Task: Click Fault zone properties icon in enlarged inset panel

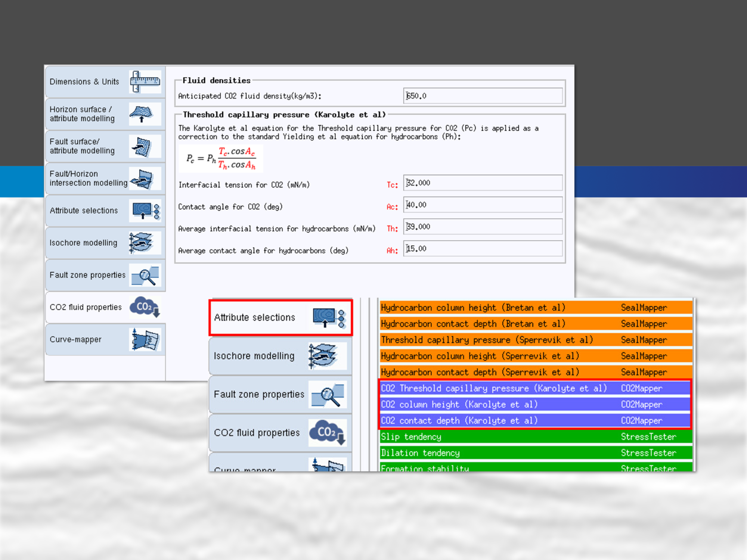Action: pyautogui.click(x=328, y=394)
